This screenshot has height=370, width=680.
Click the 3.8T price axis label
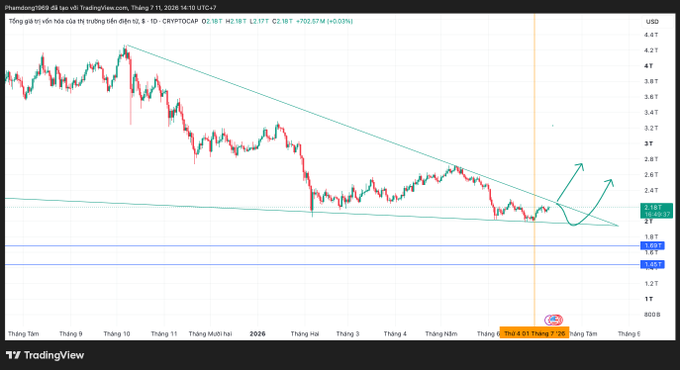[651, 81]
